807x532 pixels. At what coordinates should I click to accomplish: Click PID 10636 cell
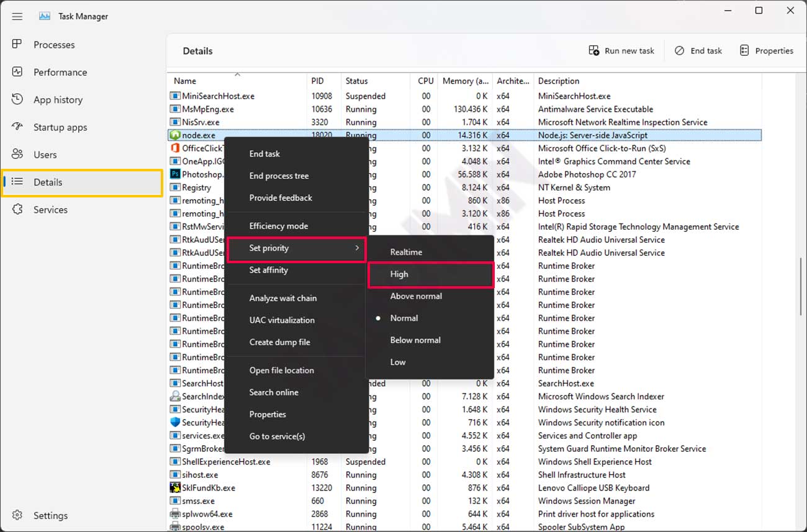(x=322, y=109)
